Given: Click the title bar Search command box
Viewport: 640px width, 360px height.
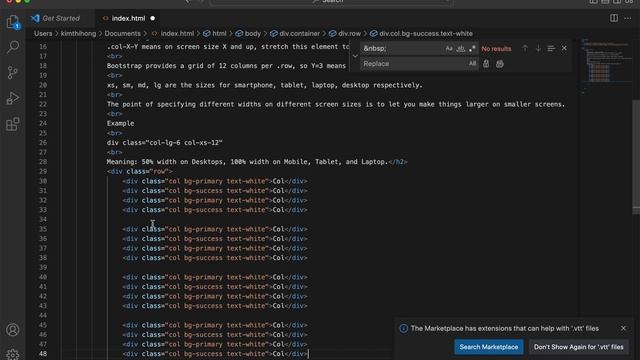Looking at the screenshot, I should [x=331, y=2].
